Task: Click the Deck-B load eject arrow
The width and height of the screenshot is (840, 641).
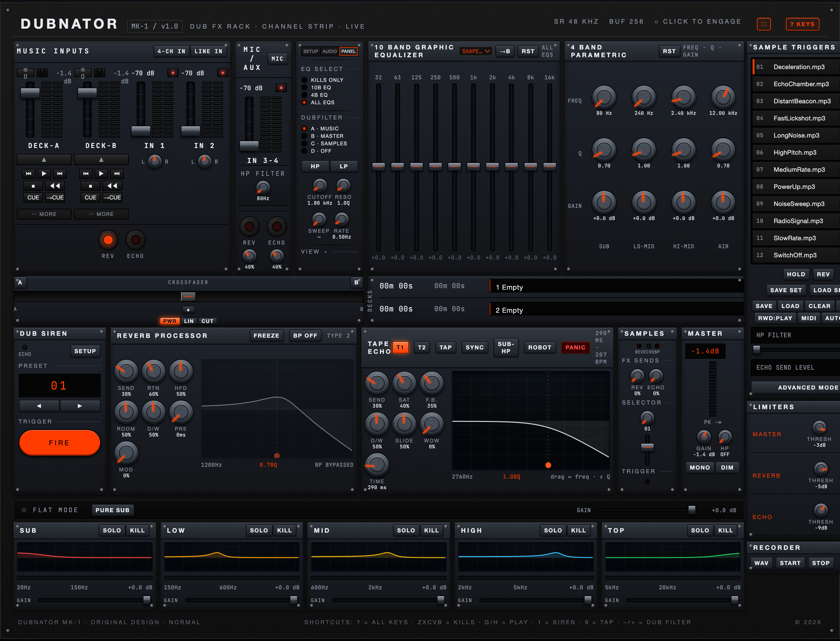Action: [x=101, y=160]
